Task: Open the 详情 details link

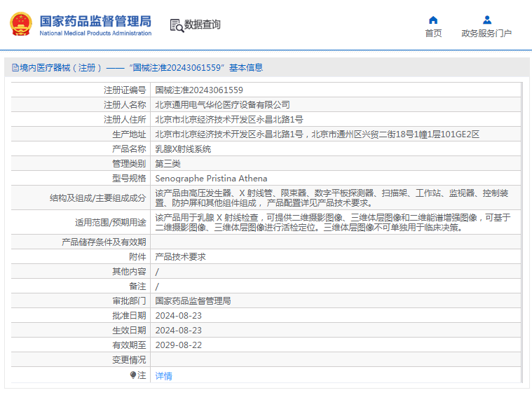Action: coord(163,375)
